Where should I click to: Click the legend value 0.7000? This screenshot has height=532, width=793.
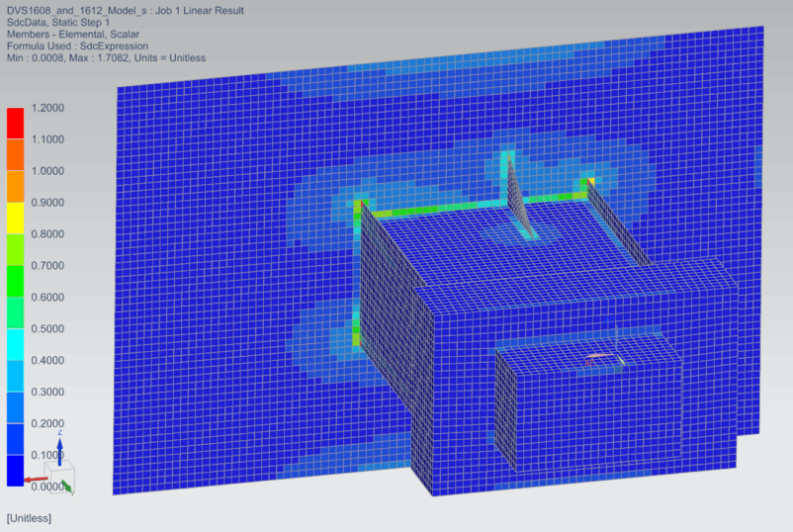coord(47,265)
